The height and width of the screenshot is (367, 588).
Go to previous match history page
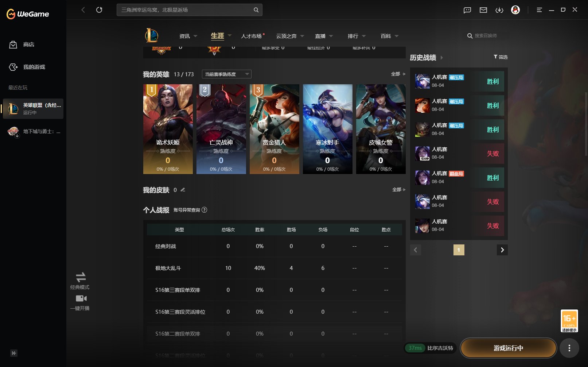416,250
